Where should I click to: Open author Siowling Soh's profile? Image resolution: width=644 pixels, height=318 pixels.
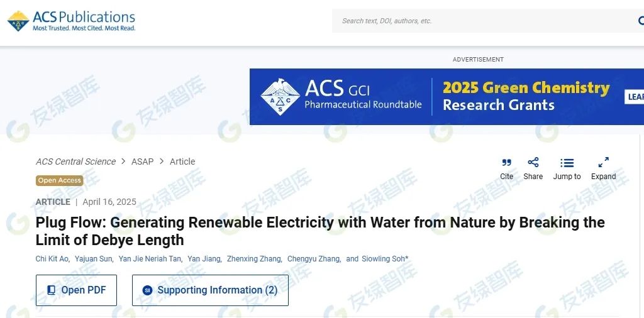[x=384, y=259]
